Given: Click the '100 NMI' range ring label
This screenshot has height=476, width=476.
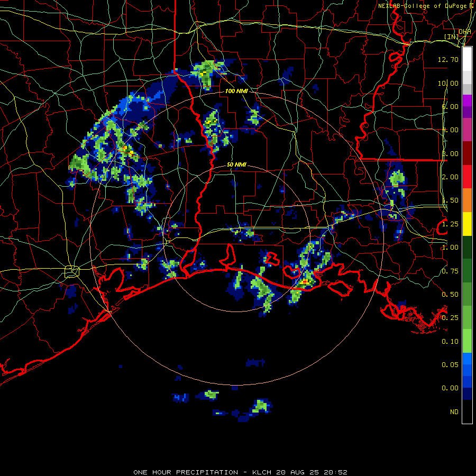Looking at the screenshot, I should pyautogui.click(x=236, y=91).
